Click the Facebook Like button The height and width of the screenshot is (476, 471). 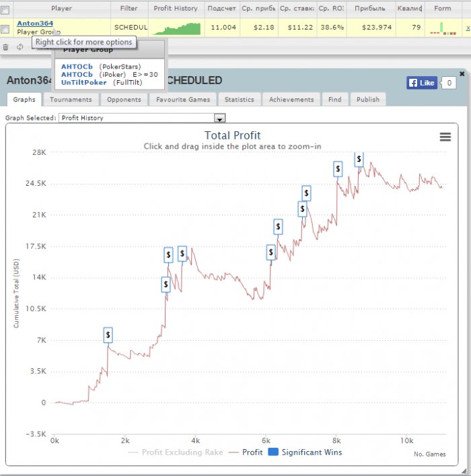pos(422,83)
